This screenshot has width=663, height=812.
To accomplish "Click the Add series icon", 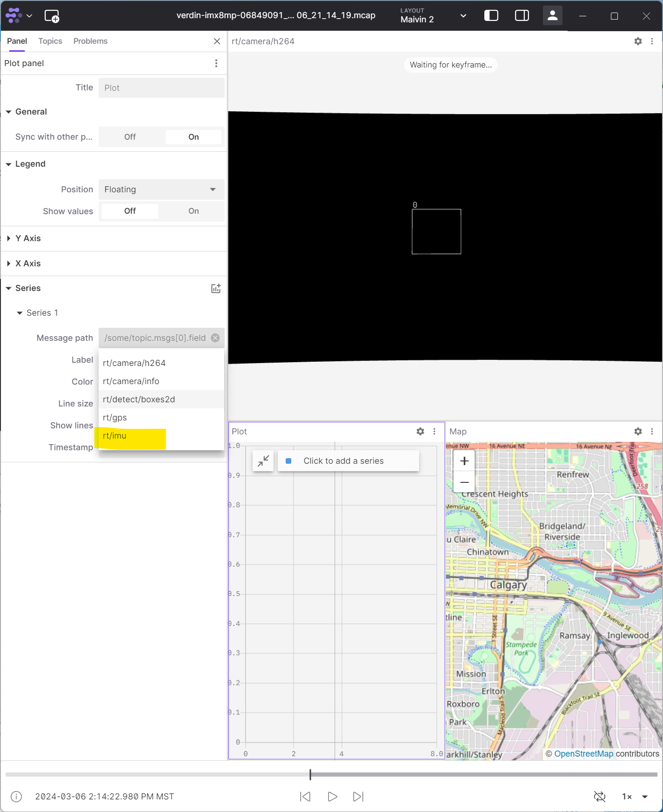I will [x=216, y=288].
